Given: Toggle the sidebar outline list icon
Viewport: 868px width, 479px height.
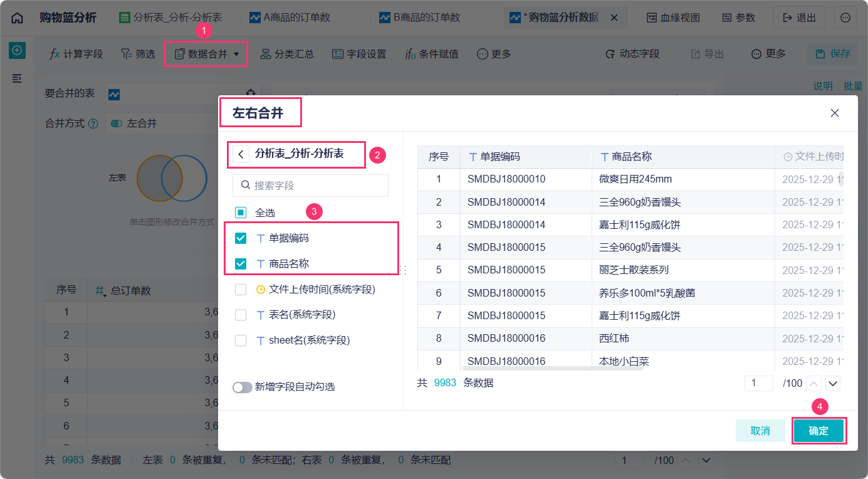Looking at the screenshot, I should click(17, 78).
